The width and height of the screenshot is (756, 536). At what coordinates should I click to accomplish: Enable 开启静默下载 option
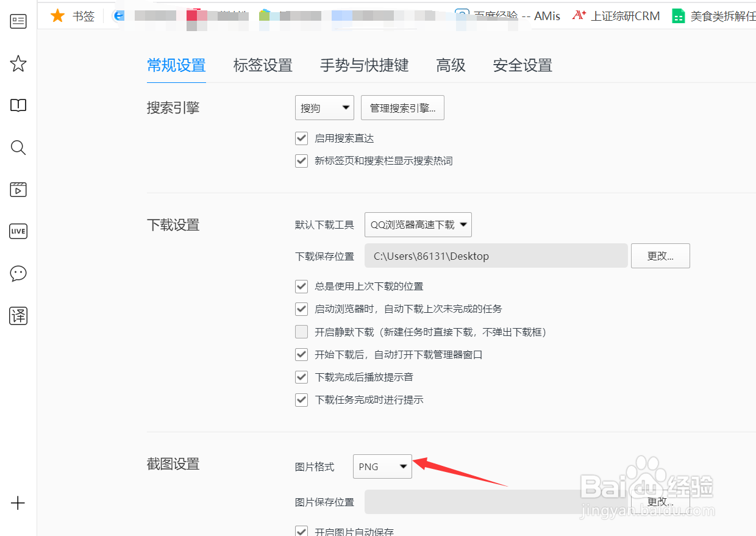(301, 331)
